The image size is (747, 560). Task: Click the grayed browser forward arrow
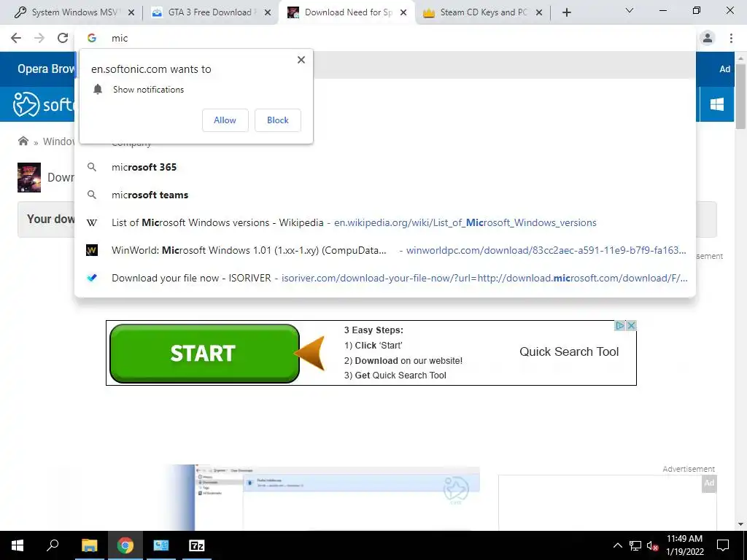[39, 38]
